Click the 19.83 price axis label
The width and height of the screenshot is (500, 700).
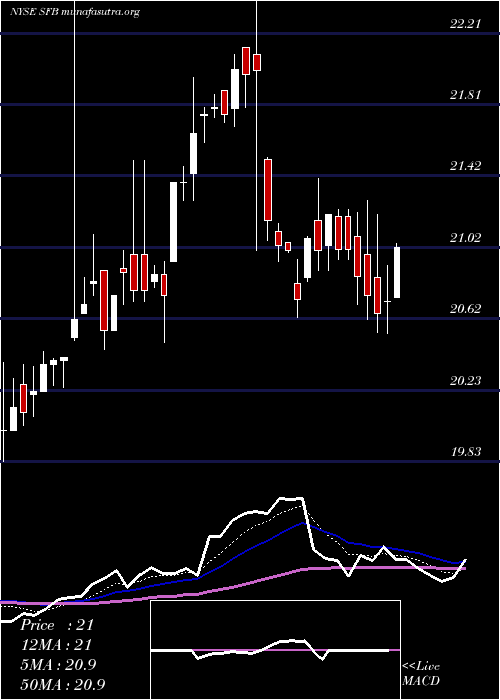point(465,451)
